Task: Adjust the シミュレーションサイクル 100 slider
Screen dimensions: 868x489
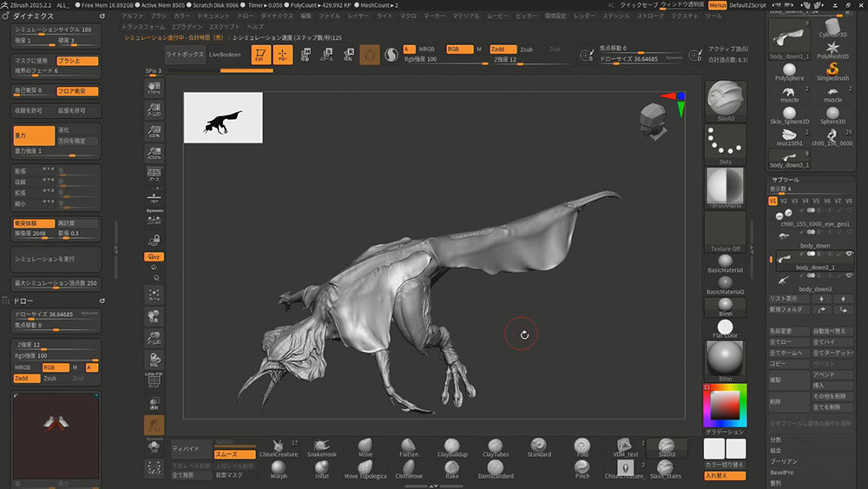Action: 56,30
